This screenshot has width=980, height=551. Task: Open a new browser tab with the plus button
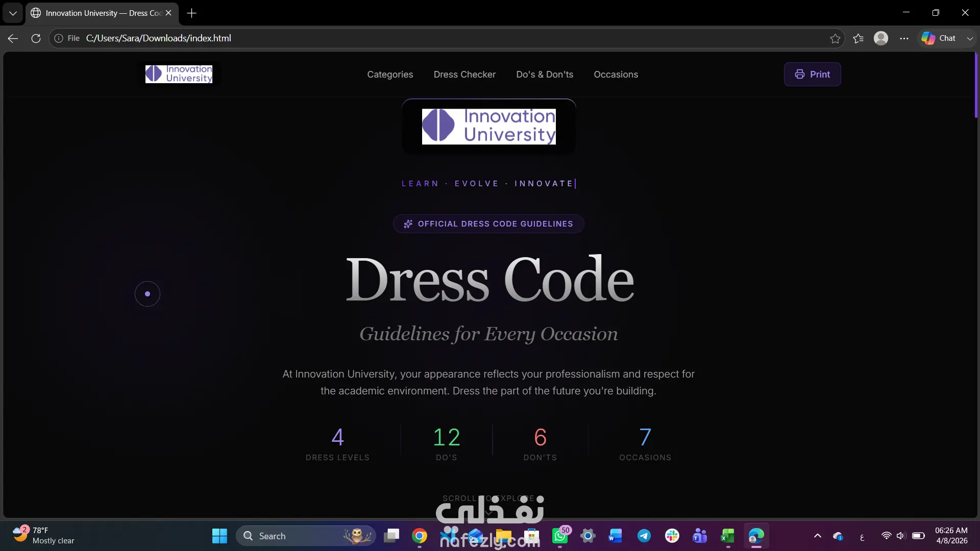tap(191, 13)
